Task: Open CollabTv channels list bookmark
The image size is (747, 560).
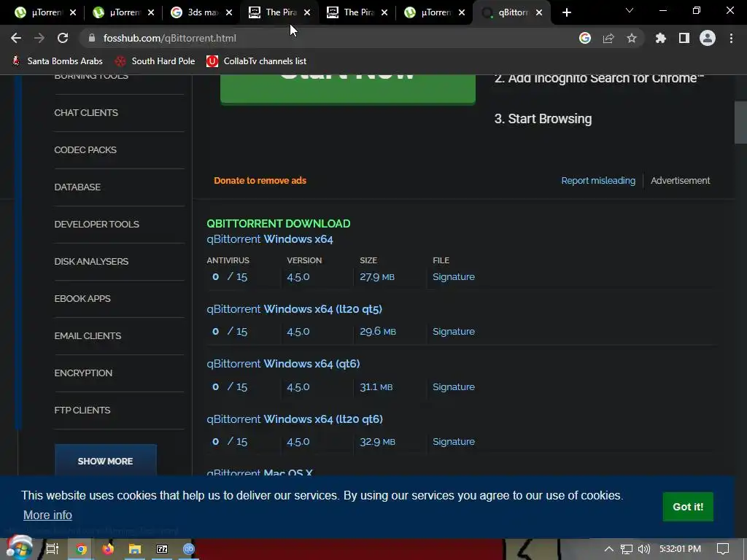Action: pos(256,61)
